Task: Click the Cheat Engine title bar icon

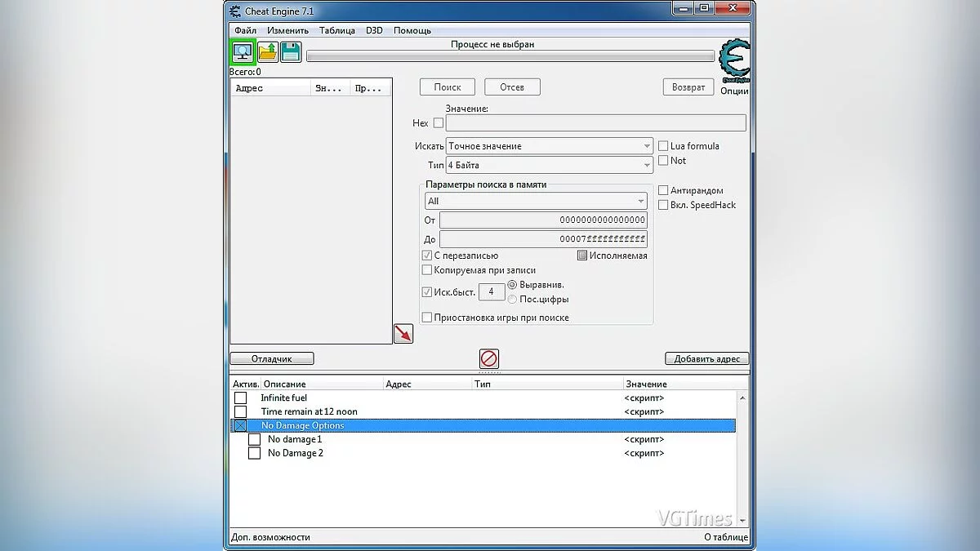Action: click(235, 11)
